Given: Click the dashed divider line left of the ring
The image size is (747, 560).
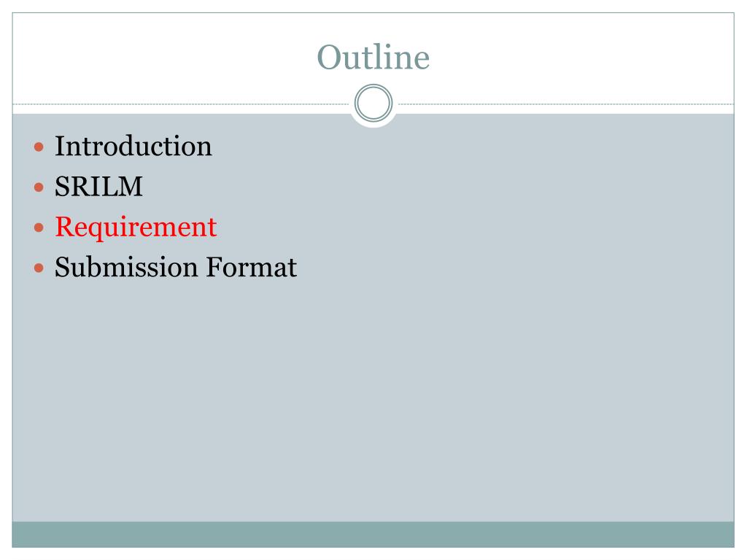Looking at the screenshot, I should click(x=181, y=104).
